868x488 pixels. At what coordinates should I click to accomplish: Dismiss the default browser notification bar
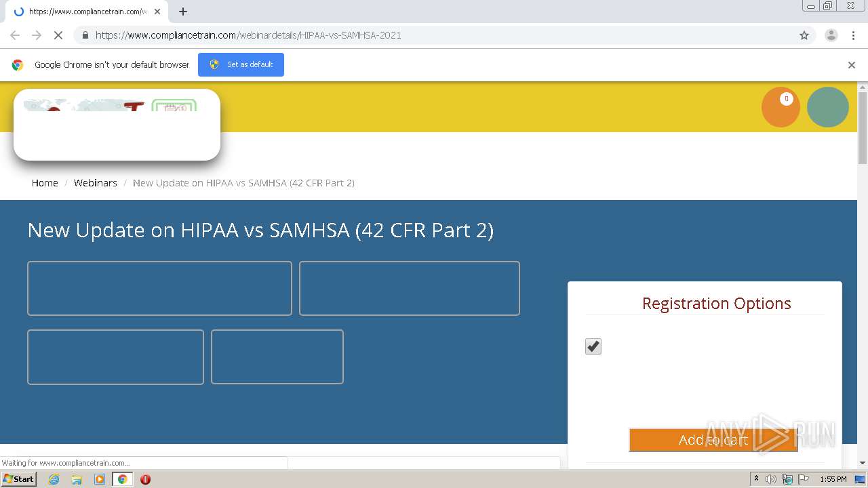(851, 65)
